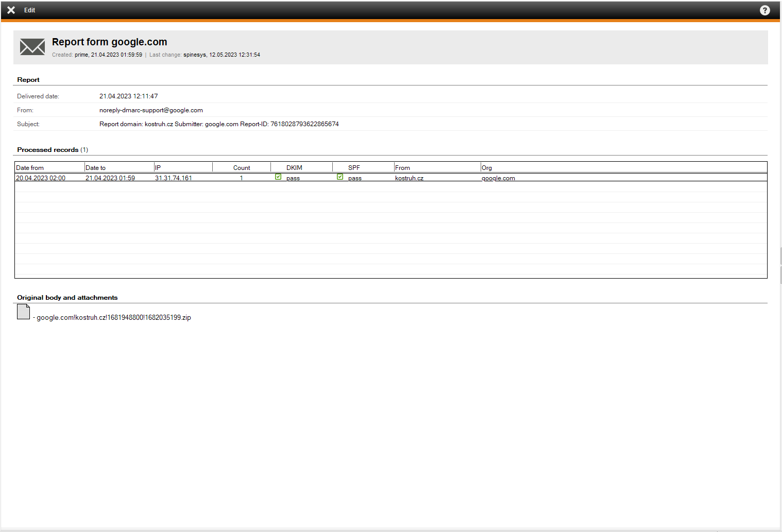Click the report Subject line text
The width and height of the screenshot is (782, 532).
pyautogui.click(x=219, y=124)
